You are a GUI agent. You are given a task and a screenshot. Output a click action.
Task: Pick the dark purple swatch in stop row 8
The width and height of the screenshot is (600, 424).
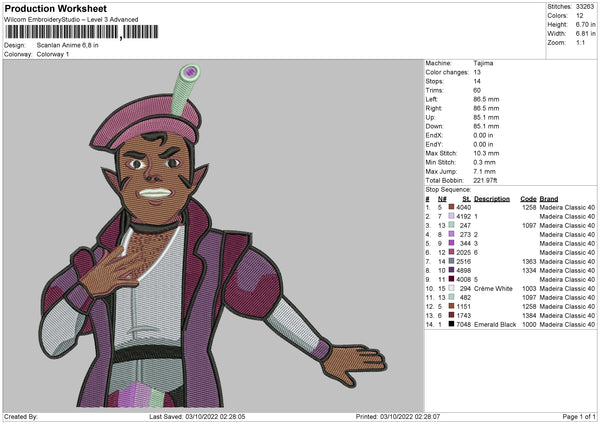tap(452, 270)
